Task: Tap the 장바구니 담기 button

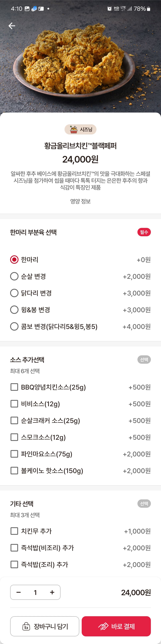Action: [x=45, y=626]
